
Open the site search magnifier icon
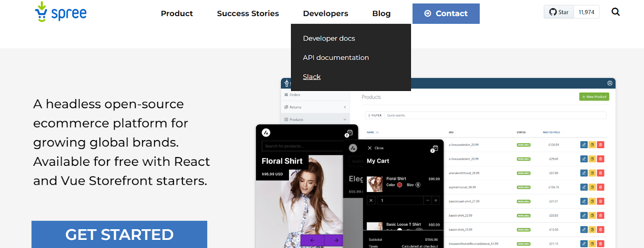(615, 12)
